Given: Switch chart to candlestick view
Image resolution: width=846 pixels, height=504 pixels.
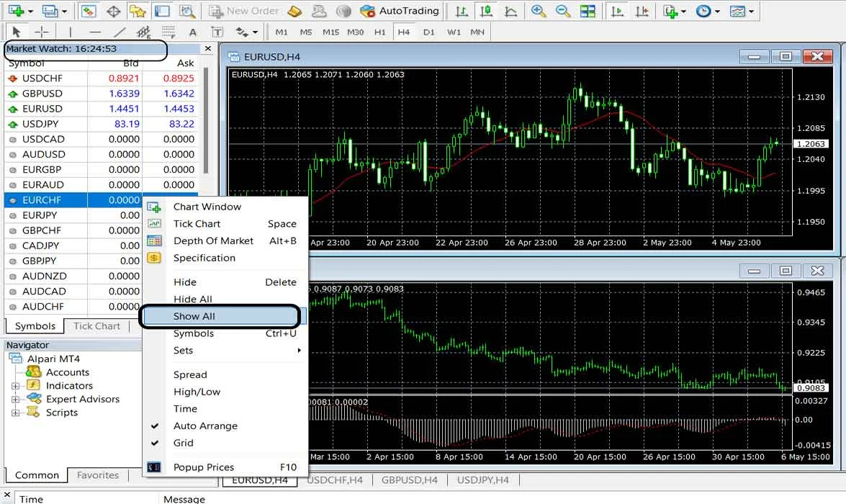Looking at the screenshot, I should click(x=486, y=11).
